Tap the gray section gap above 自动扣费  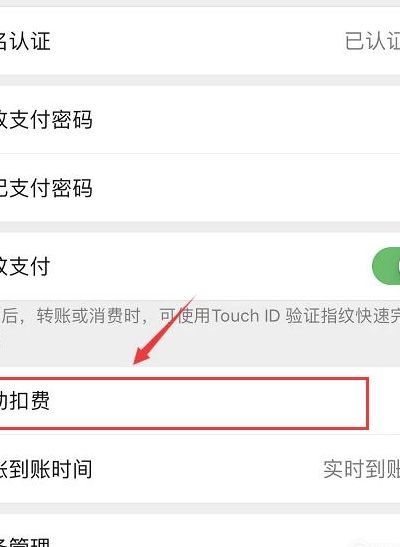pyautogui.click(x=200, y=347)
